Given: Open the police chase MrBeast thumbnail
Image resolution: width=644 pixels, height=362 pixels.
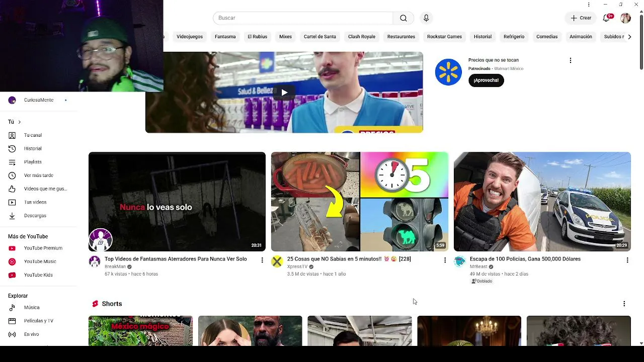Looking at the screenshot, I should 542,202.
